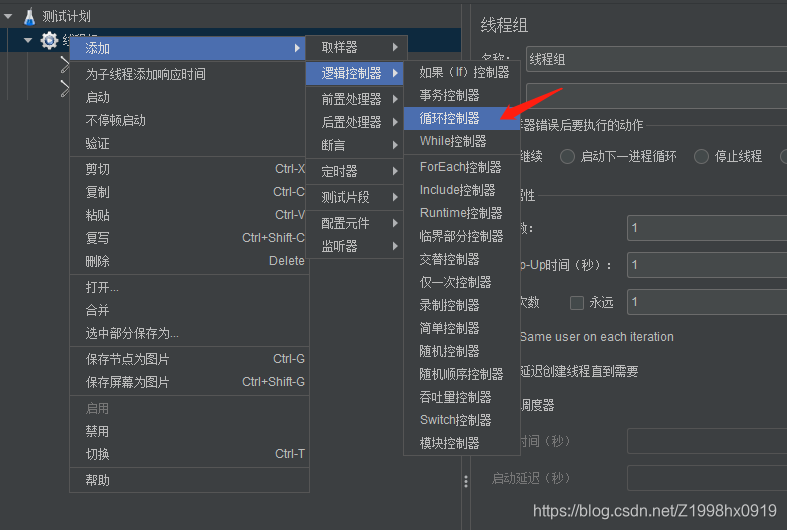Add 录制控制器
The height and width of the screenshot is (530, 787).
point(462,305)
